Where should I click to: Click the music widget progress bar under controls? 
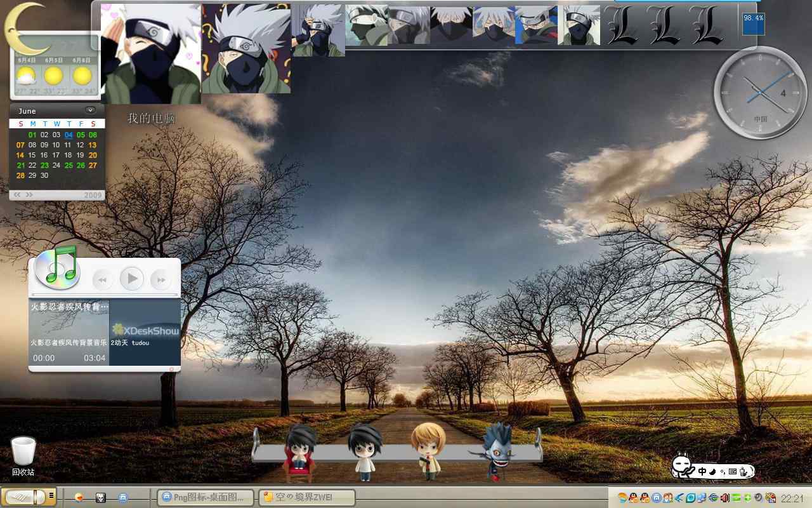point(105,295)
